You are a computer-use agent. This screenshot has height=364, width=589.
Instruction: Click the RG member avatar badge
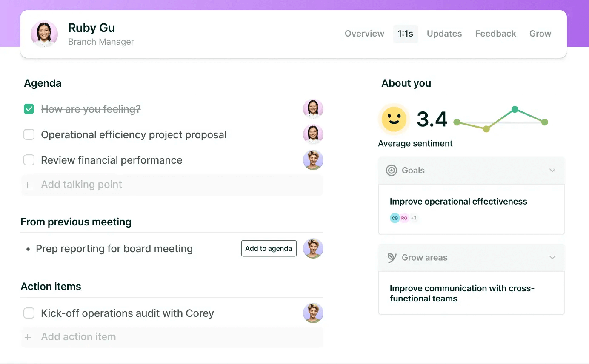coord(404,218)
